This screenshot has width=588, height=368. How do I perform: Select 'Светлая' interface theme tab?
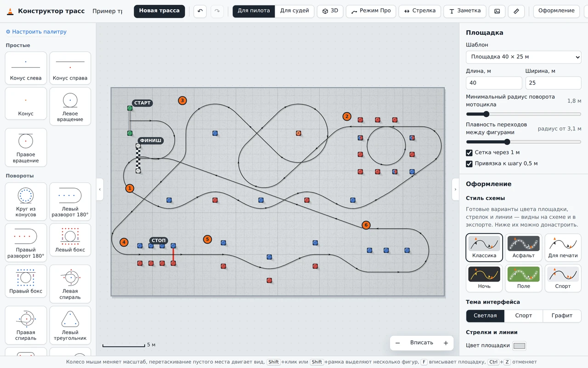point(485,316)
